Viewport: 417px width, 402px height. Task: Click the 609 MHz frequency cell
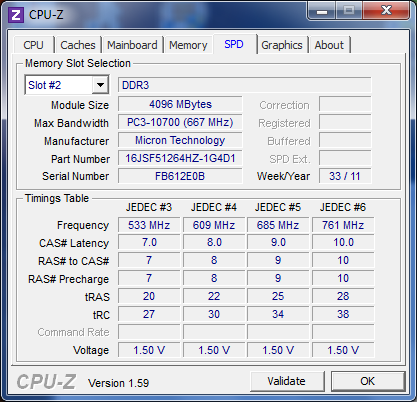pyautogui.click(x=214, y=225)
